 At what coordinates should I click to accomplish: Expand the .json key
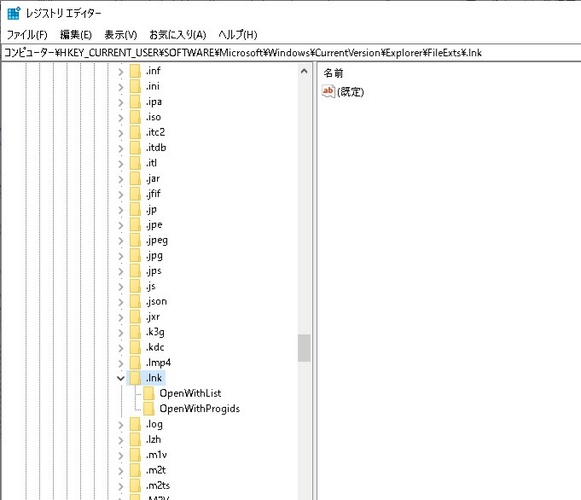click(121, 302)
